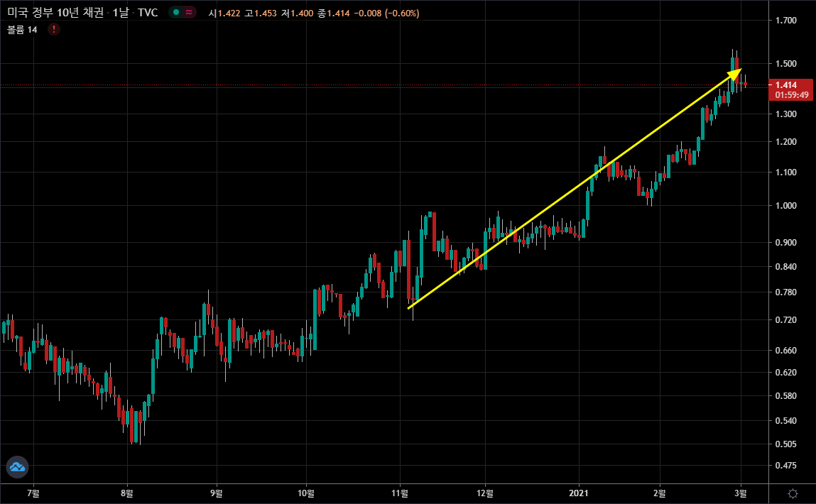Click the 7월 label on time axis

pyautogui.click(x=31, y=492)
